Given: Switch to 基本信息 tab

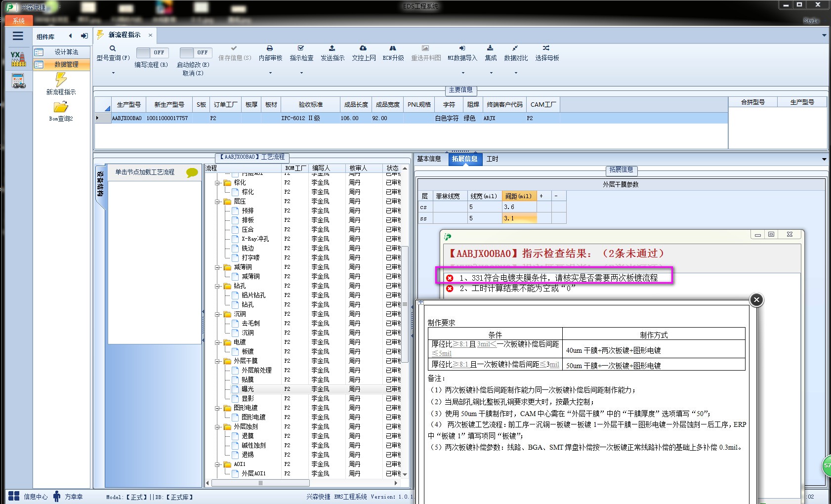Looking at the screenshot, I should (x=429, y=159).
